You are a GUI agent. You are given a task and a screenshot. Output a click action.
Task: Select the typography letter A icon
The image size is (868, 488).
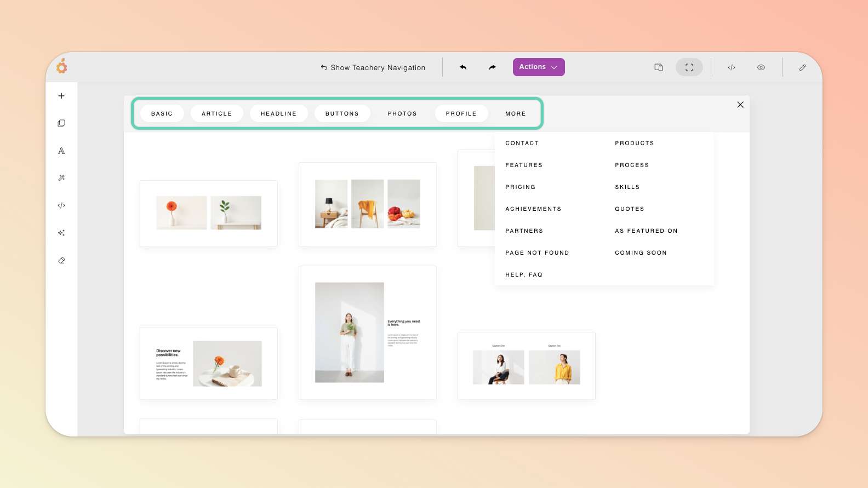[x=61, y=151]
